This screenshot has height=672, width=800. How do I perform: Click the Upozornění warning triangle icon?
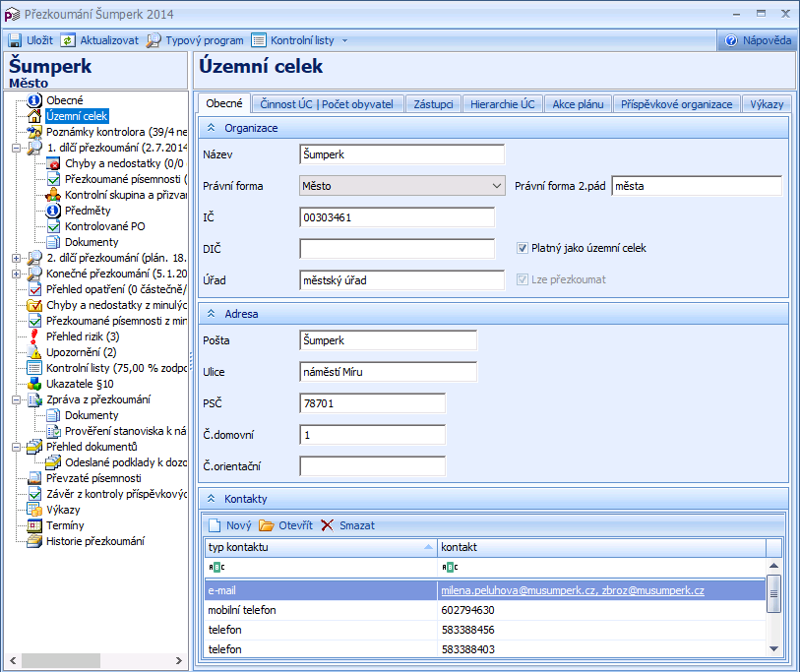coord(34,352)
